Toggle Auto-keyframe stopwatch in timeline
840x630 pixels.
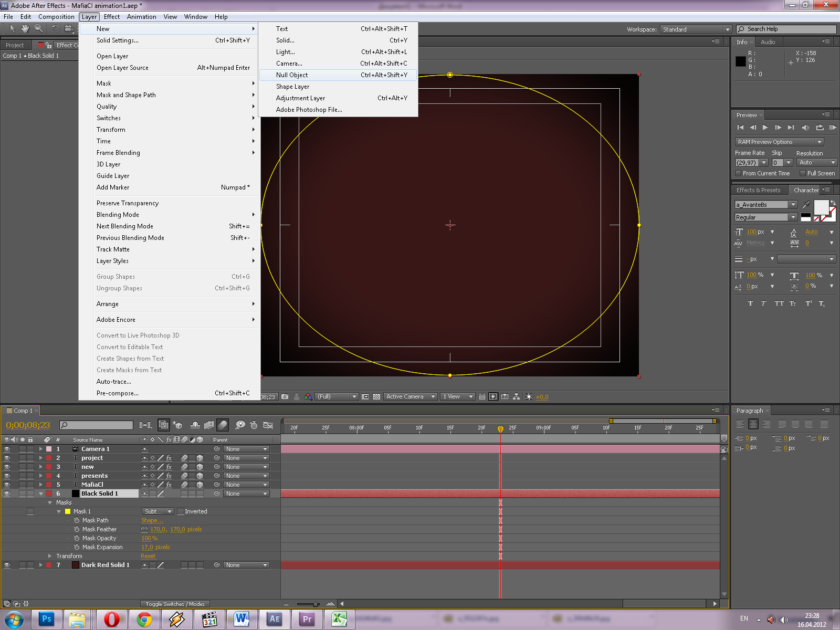pyautogui.click(x=254, y=425)
